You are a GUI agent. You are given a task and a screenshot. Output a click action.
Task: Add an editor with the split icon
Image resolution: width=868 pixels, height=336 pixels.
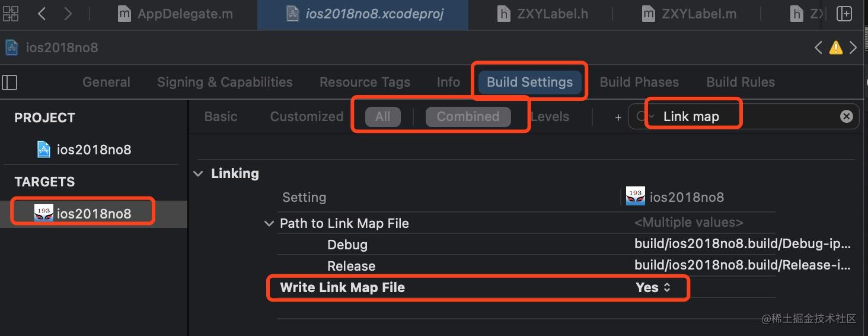coord(844,14)
